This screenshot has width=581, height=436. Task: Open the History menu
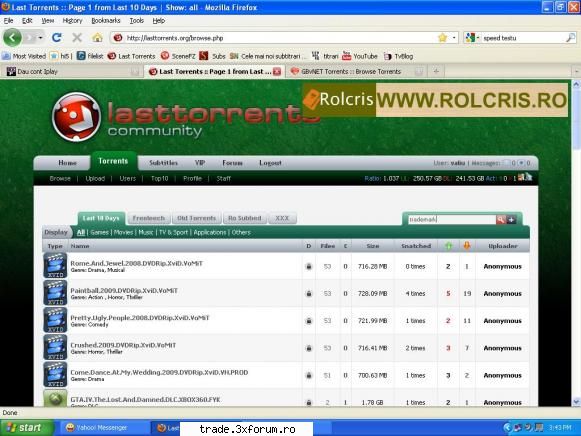72,20
